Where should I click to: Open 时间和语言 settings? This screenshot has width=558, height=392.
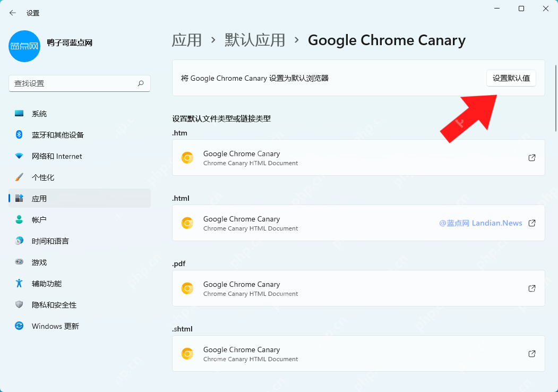point(79,241)
